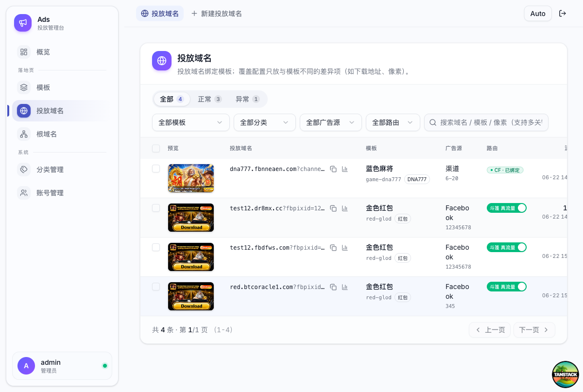
Task: Click the 蓝色麻将 template name
Action: 379,169
